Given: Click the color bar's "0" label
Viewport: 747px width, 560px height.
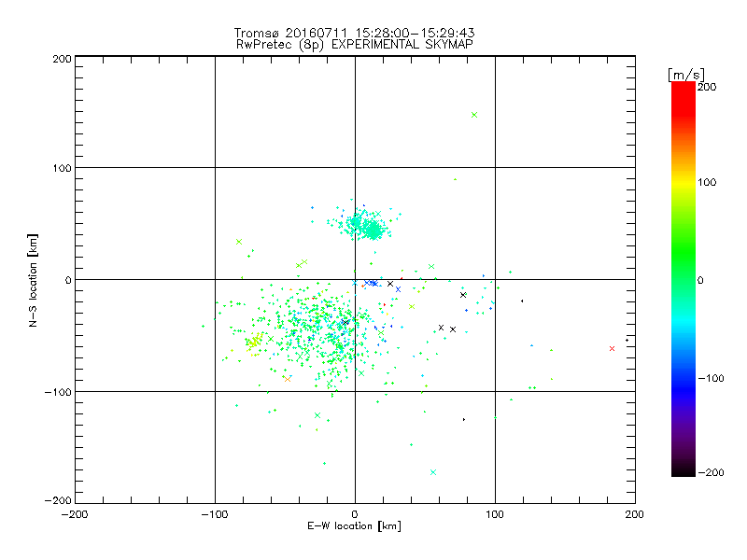Looking at the screenshot, I should click(699, 280).
